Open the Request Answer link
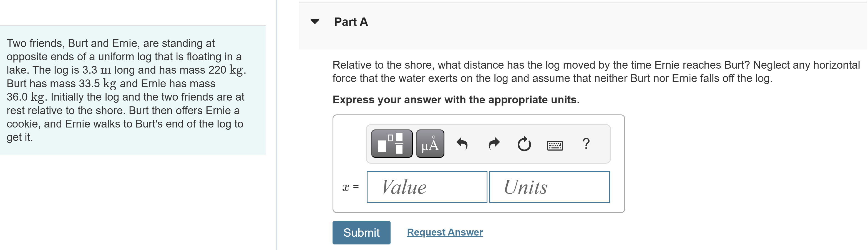This screenshot has height=250, width=868. [x=445, y=232]
